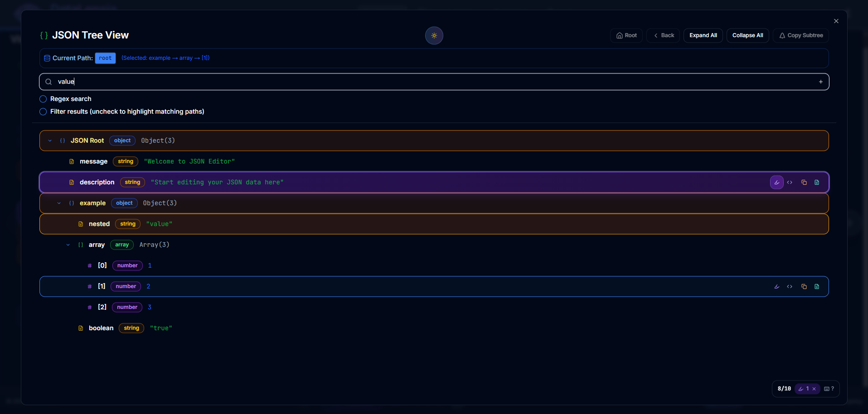
Task: Copy the description row value icon
Action: point(804,183)
